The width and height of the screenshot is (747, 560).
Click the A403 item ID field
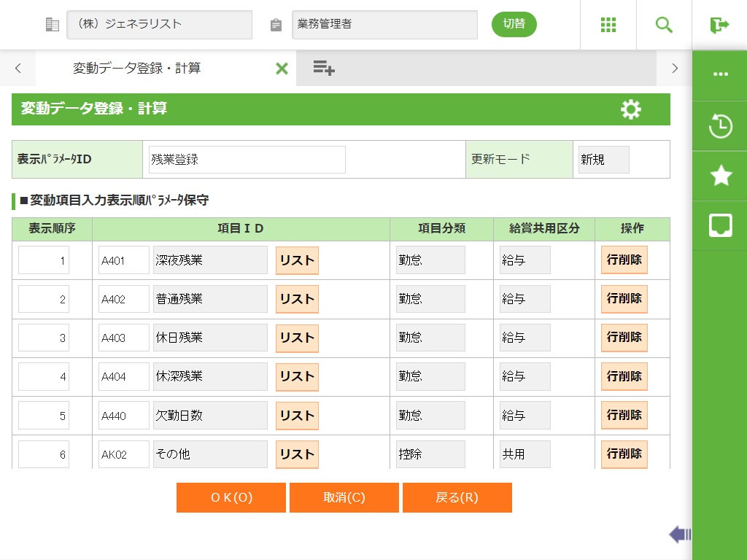tap(123, 338)
